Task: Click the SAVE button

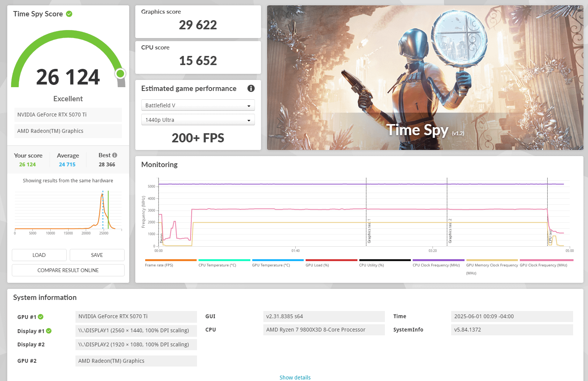Action: pyautogui.click(x=97, y=255)
